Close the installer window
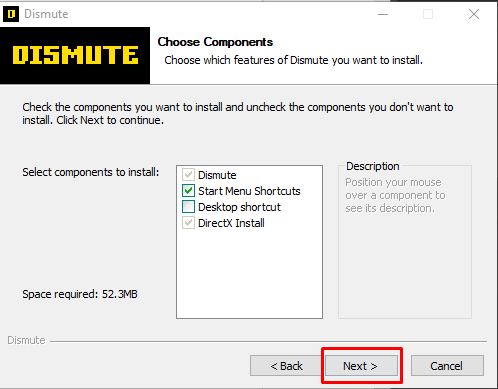The height and width of the screenshot is (389, 498). click(474, 14)
